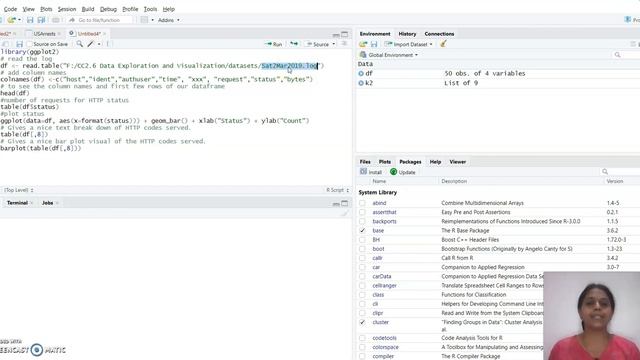640x360 pixels.
Task: Click the Packages search box
Action: [620, 172]
